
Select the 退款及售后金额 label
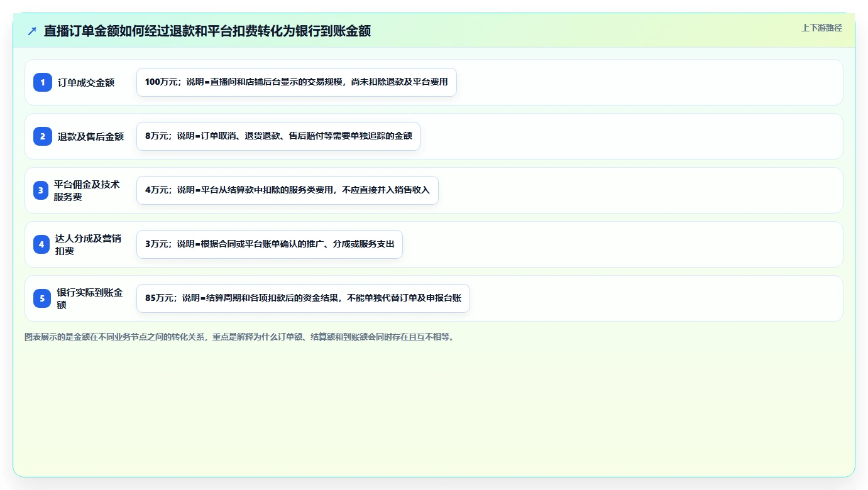(91, 136)
